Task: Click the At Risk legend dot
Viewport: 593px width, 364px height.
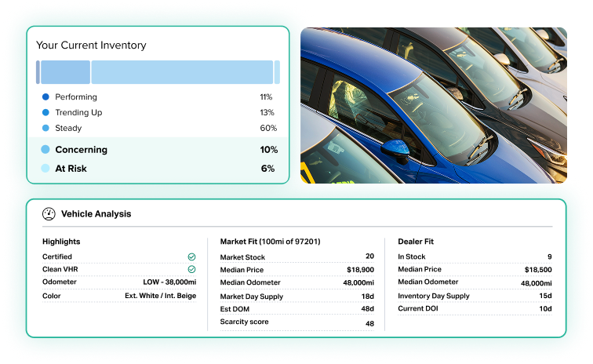Action: [x=45, y=169]
